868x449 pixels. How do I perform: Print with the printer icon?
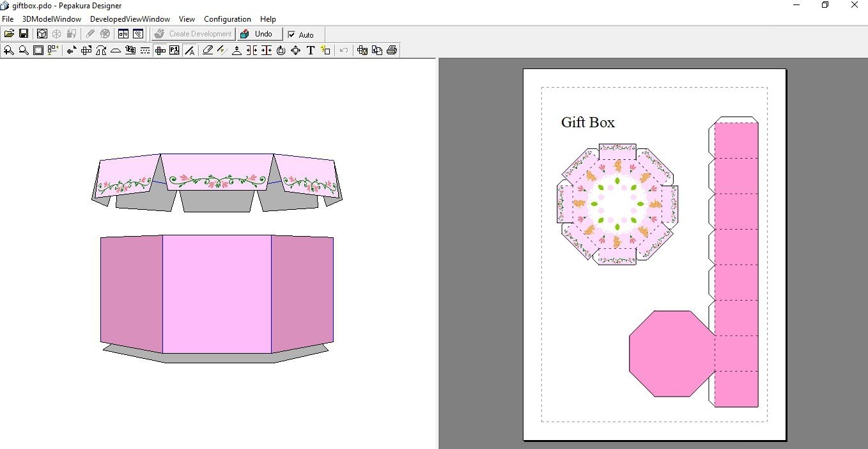(392, 50)
